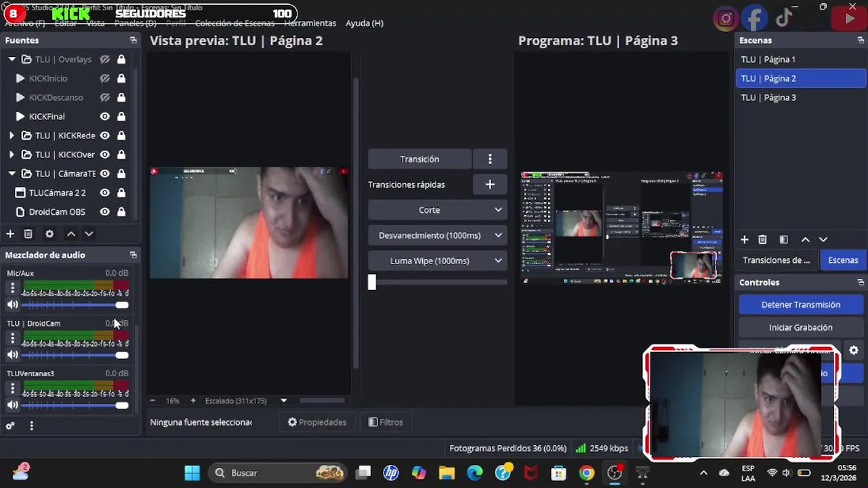
Task: Switch to the Escenas tab
Action: pyautogui.click(x=843, y=260)
